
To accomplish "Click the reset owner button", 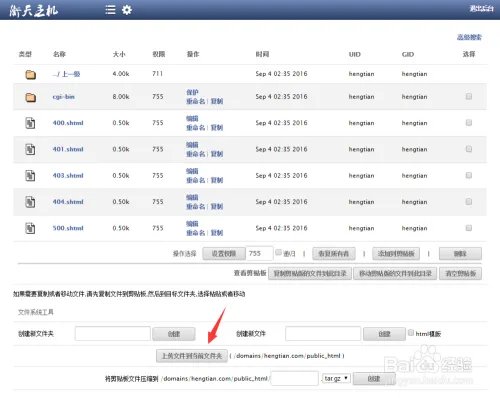I will tap(334, 254).
